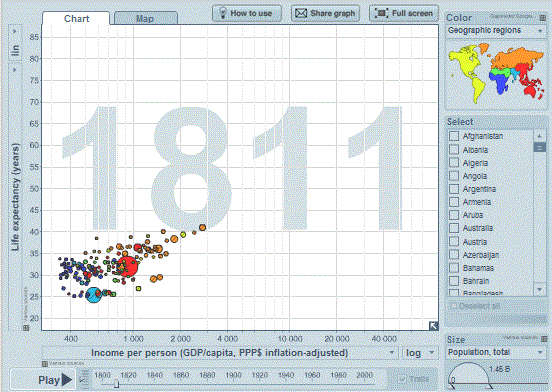Open the x-axis log scale dropdown
Screen dimensions: 552x392
419,353
